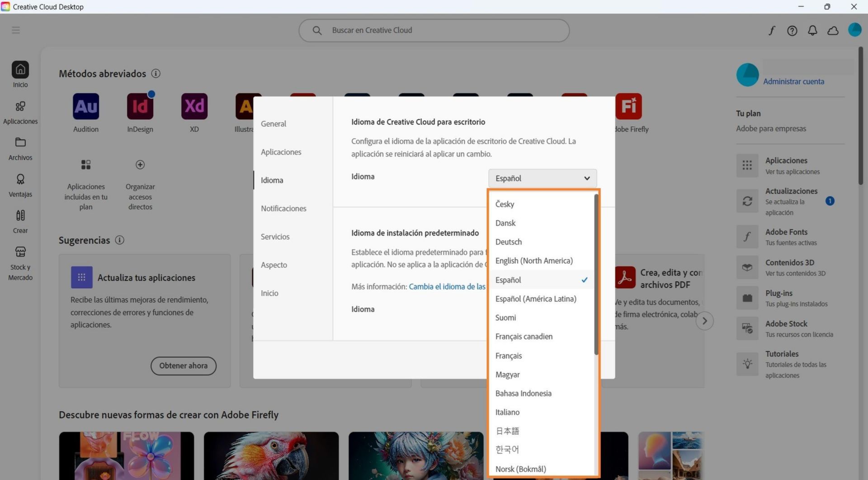Select Français canadien option
The image size is (868, 480).
[542, 337]
